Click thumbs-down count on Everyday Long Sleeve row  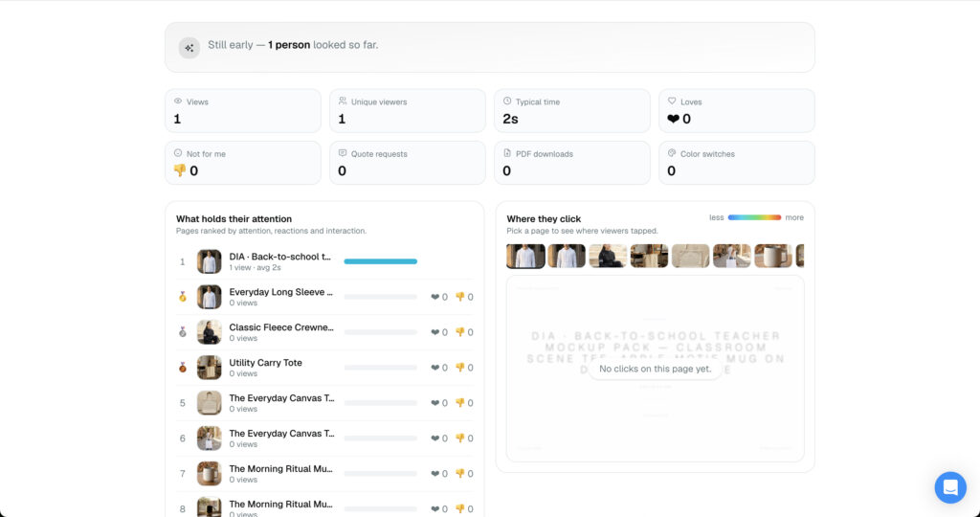pos(464,297)
